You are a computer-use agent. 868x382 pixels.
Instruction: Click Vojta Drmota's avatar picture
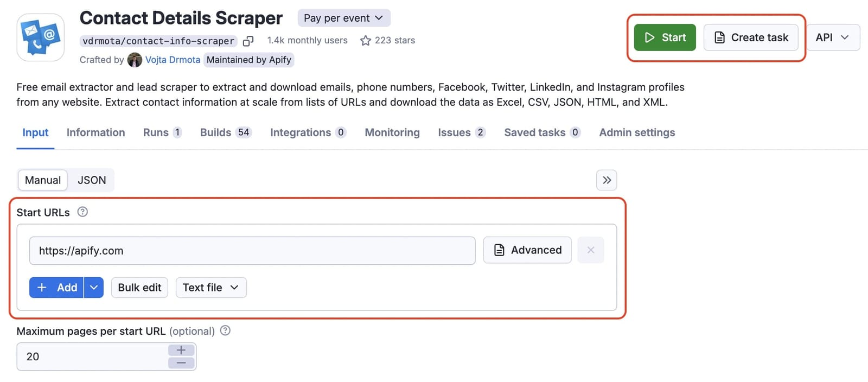point(135,60)
